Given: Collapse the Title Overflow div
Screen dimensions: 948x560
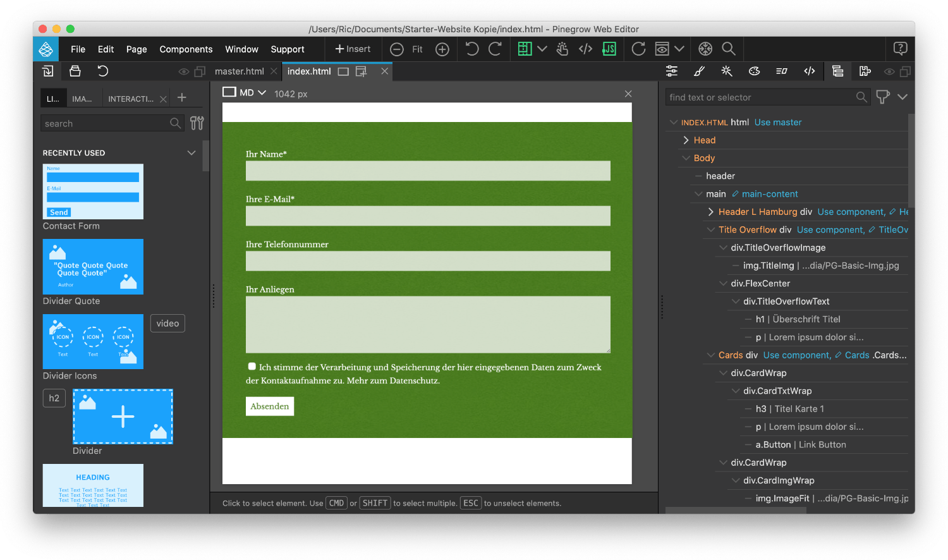Looking at the screenshot, I should (711, 229).
